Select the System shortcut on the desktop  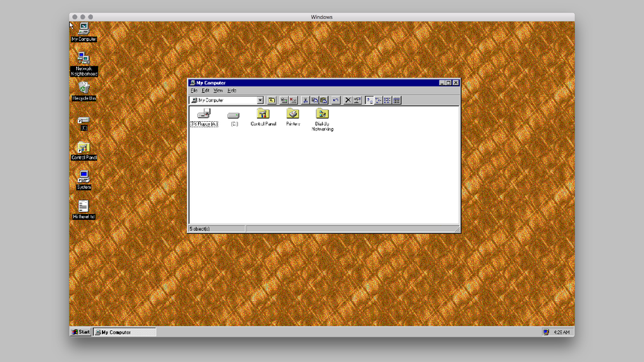click(x=84, y=180)
